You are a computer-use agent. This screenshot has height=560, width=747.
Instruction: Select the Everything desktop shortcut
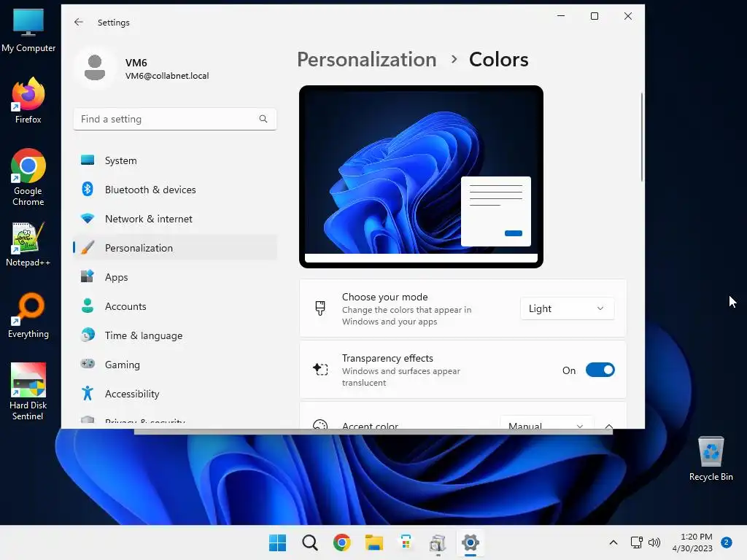28,316
